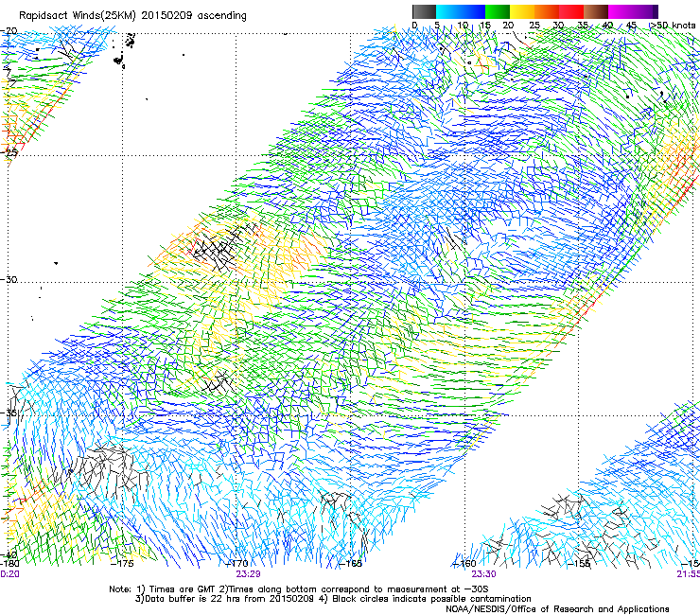Viewport: 700px width, 615px height.
Task: Click the longitude label '-175'
Action: (x=122, y=564)
